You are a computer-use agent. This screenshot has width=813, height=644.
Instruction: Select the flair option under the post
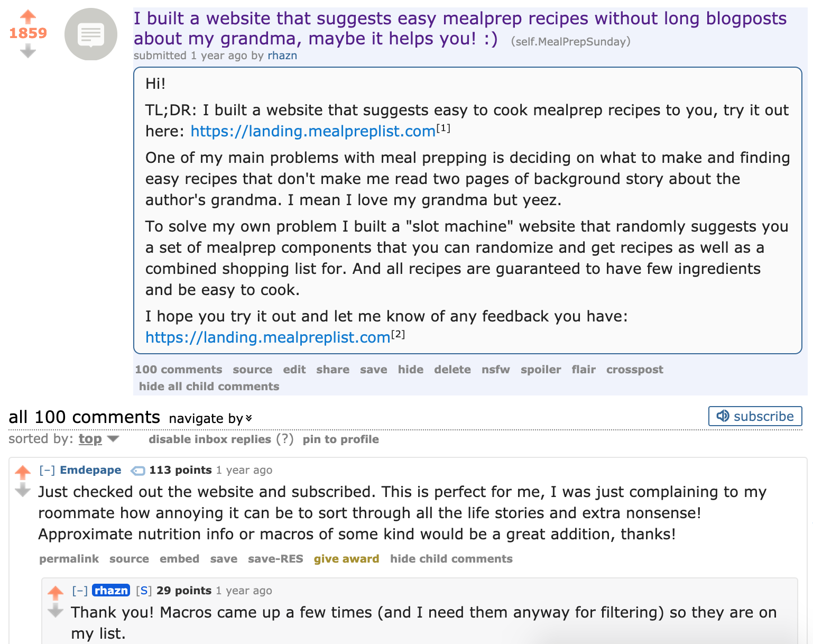(583, 370)
